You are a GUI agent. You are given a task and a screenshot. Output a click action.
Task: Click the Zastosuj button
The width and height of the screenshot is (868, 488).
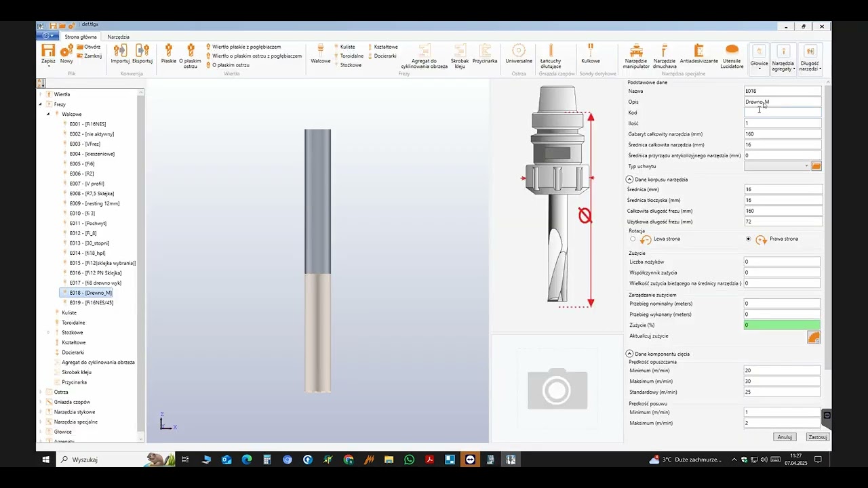[x=818, y=437]
